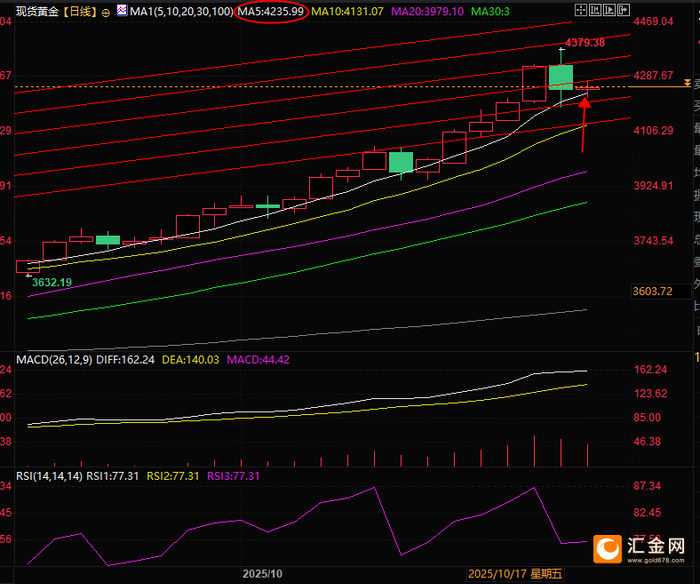Click the MACD(26,12,9) indicator label
Screen dimensions: 700x584
point(54,359)
